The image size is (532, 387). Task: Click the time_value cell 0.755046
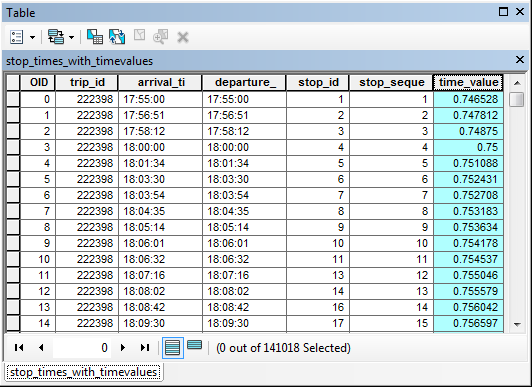point(468,275)
